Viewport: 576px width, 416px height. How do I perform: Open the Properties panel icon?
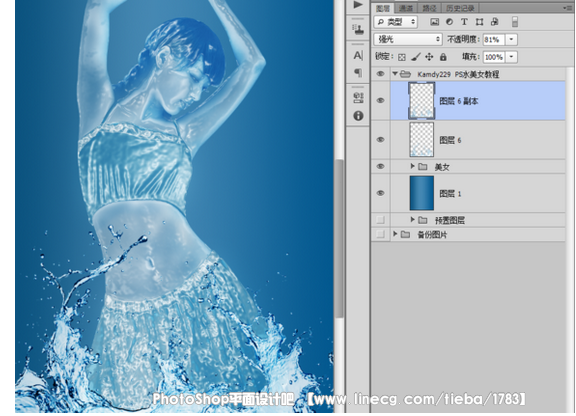(x=358, y=98)
